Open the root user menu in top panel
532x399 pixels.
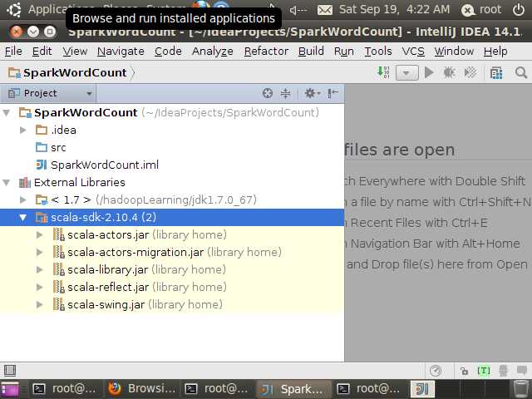tap(481, 10)
